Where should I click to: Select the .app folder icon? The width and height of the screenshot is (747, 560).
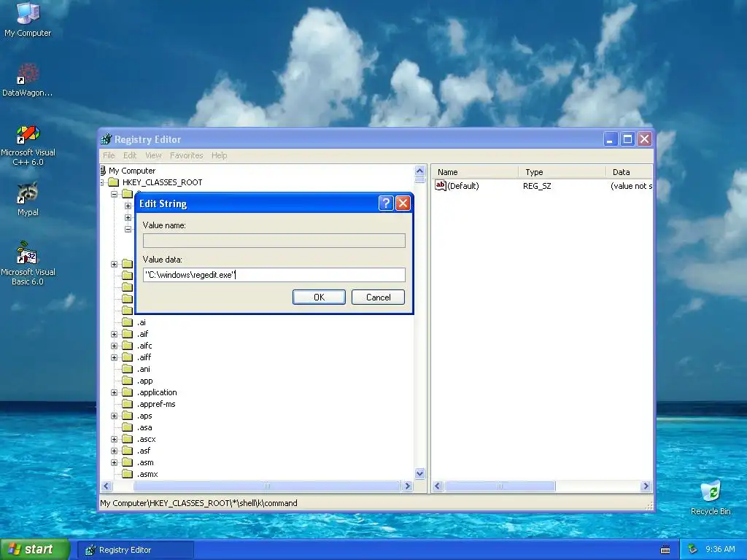[x=127, y=381]
